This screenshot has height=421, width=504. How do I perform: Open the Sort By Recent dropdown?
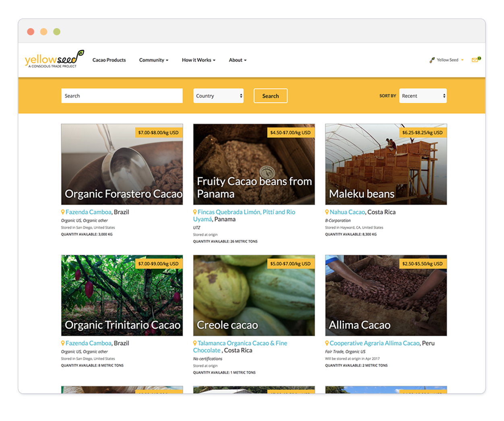tap(423, 96)
